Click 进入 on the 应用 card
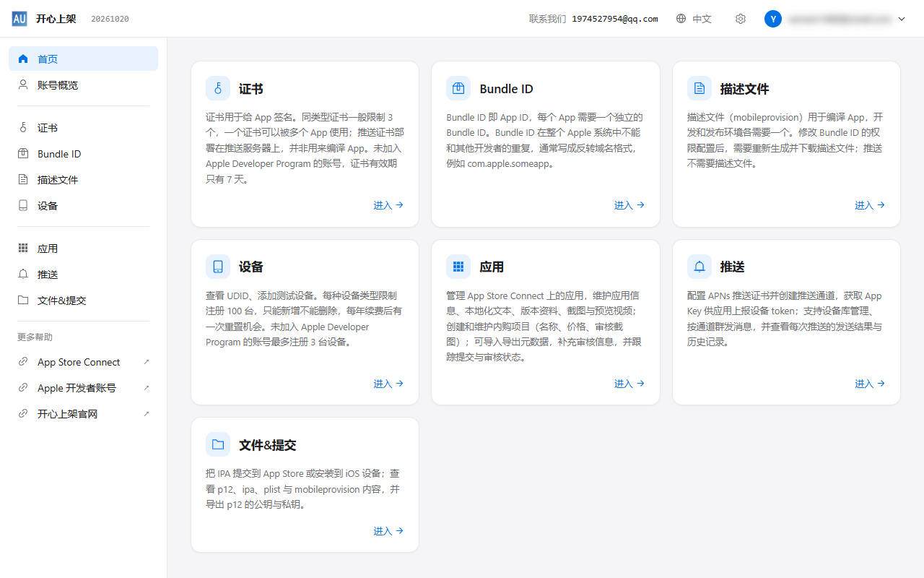This screenshot has height=578, width=924. (x=629, y=384)
